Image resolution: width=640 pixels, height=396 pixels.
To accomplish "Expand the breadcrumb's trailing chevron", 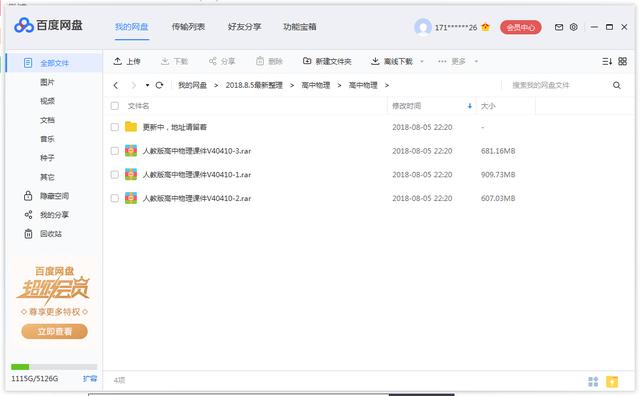I will [387, 85].
